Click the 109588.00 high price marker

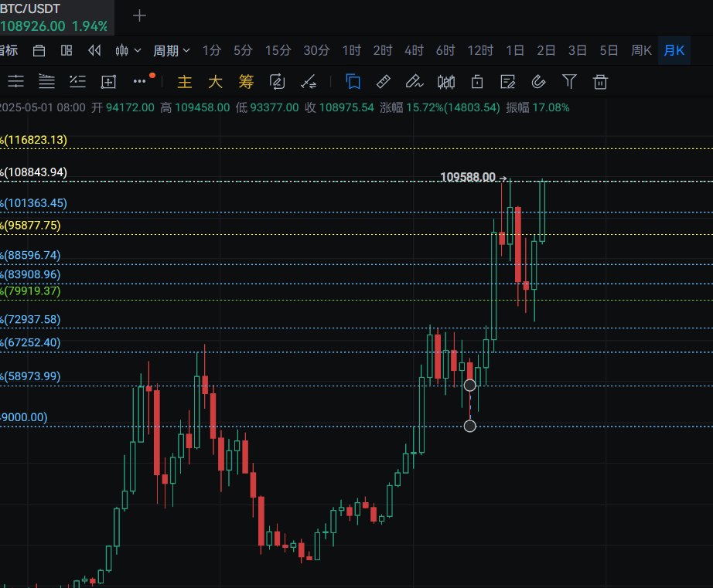pos(468,177)
